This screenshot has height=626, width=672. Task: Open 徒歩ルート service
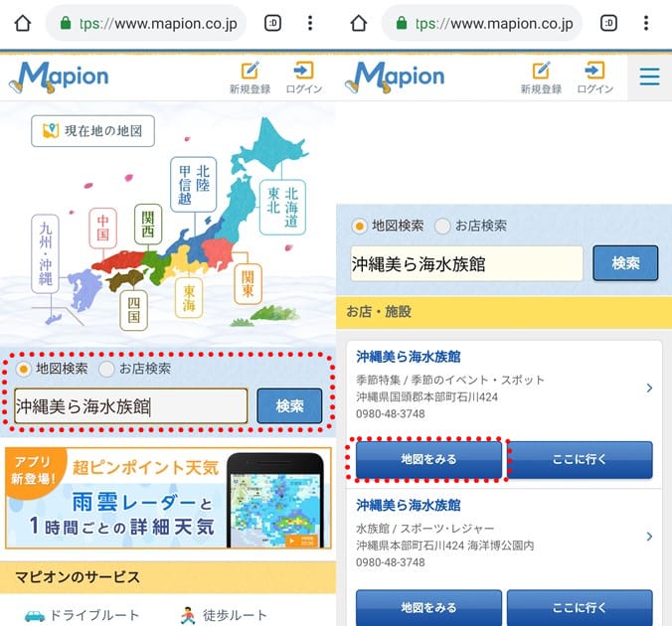224,615
